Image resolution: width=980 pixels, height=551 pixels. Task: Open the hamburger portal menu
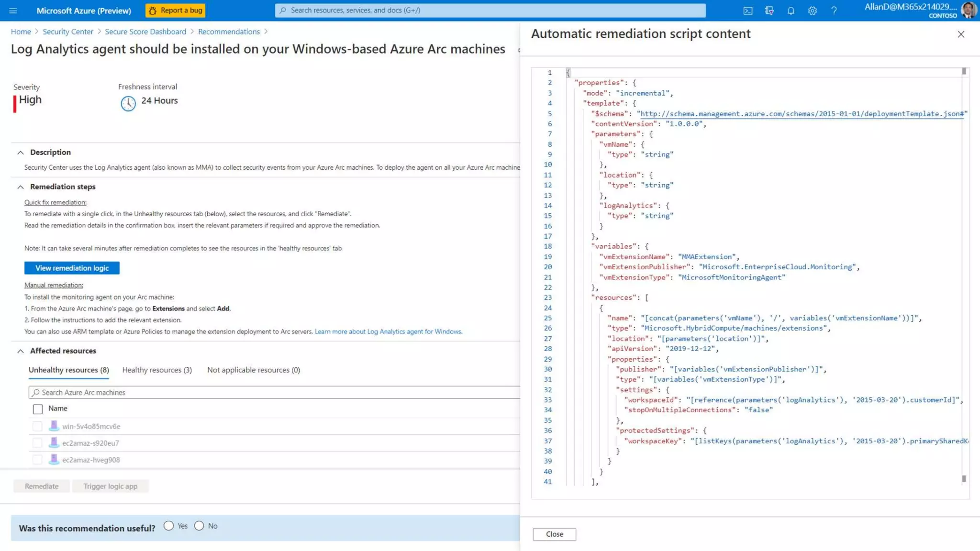pyautogui.click(x=13, y=11)
